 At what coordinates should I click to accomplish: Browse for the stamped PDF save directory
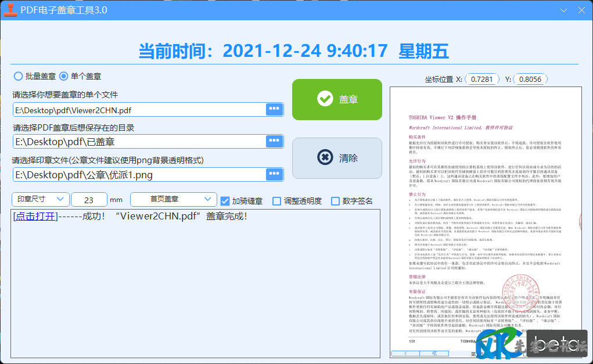point(274,141)
